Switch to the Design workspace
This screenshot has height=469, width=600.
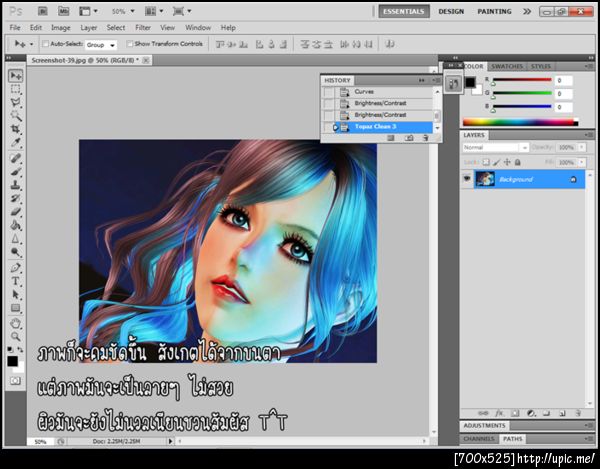click(x=451, y=11)
